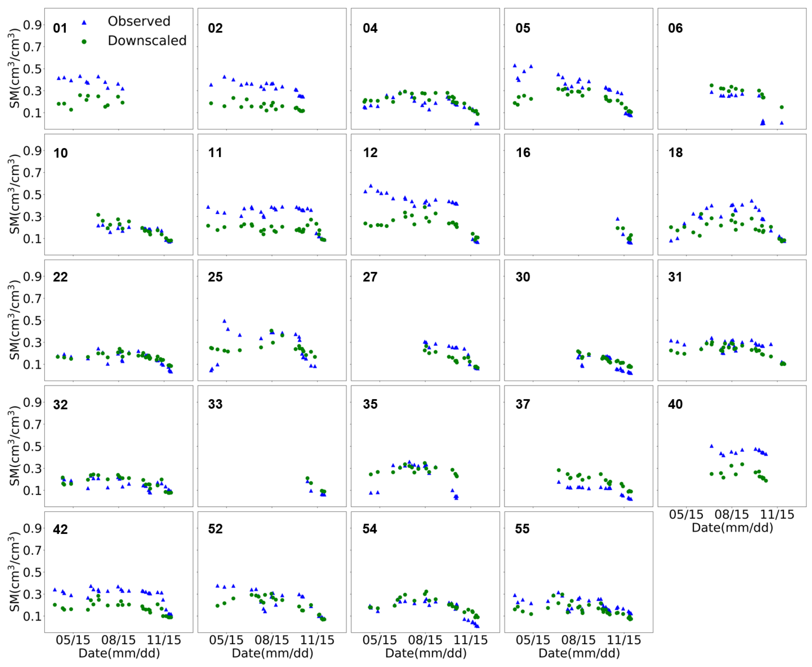Click the station label 16
Screen dimensions: 812x667
coord(523,153)
